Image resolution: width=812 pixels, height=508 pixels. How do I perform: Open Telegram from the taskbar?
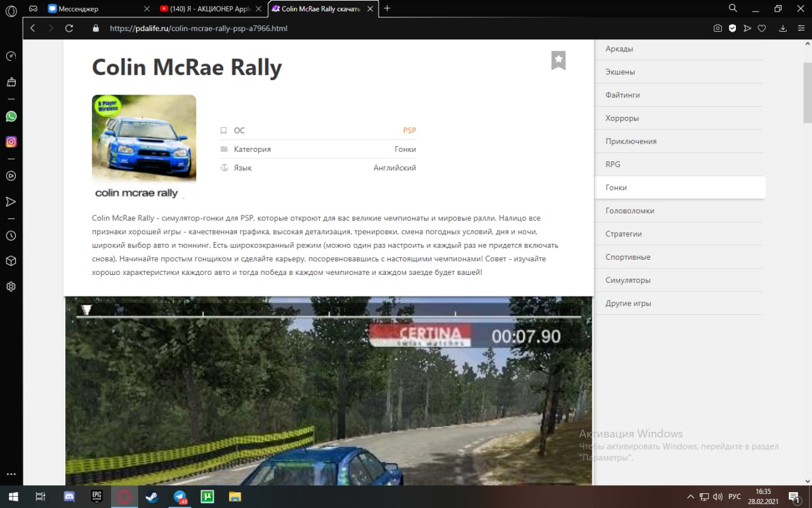[x=180, y=497]
